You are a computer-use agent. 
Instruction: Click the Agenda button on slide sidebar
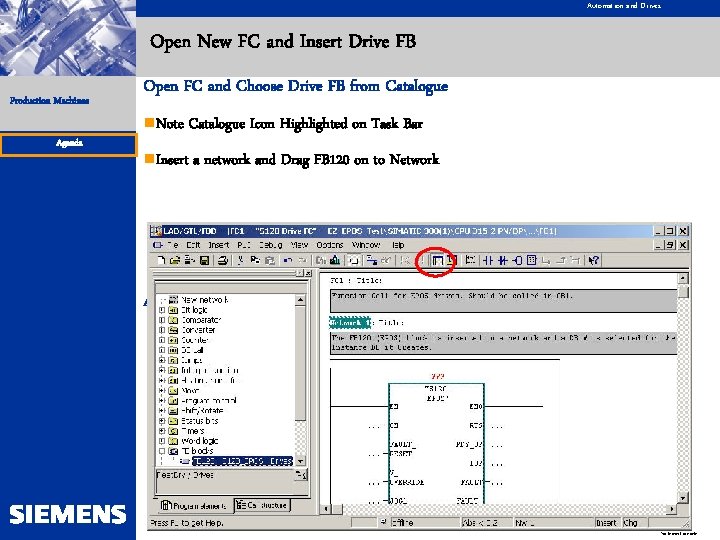(x=69, y=144)
